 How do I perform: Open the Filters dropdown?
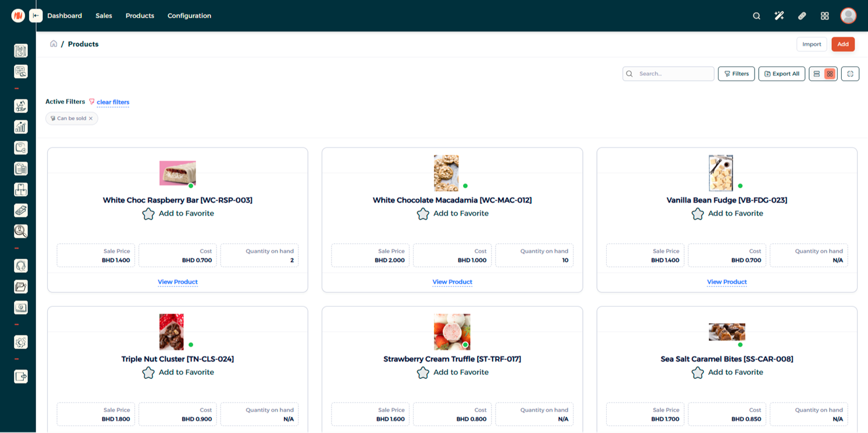point(736,74)
